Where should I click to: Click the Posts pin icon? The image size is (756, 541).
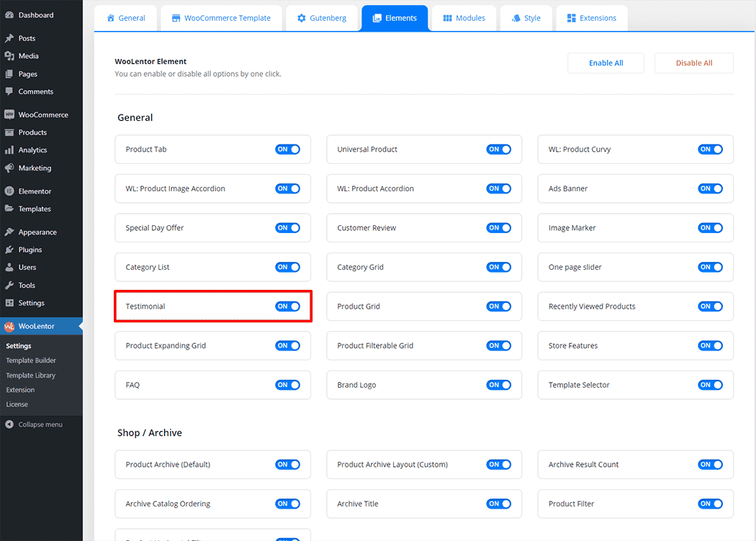click(x=9, y=38)
